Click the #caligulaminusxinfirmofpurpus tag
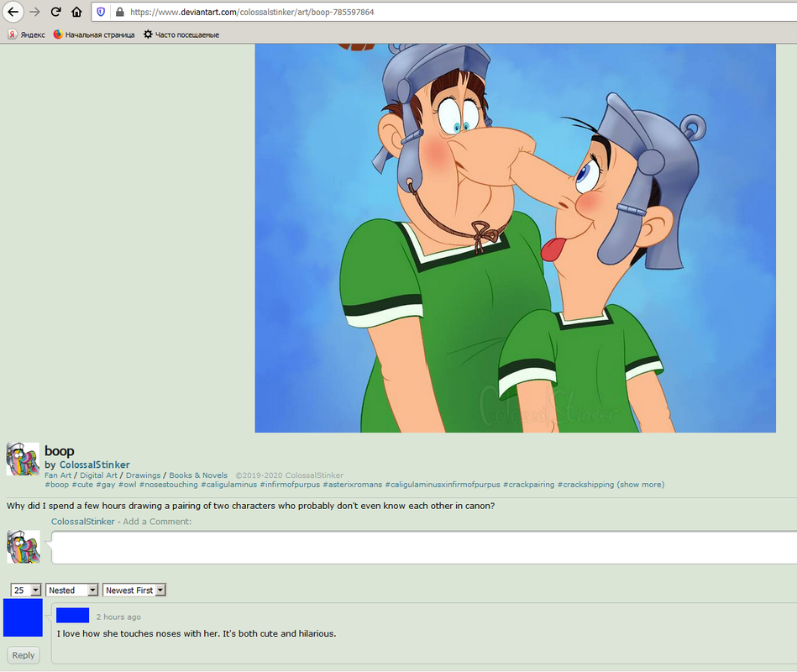The image size is (797, 672). coord(443,485)
